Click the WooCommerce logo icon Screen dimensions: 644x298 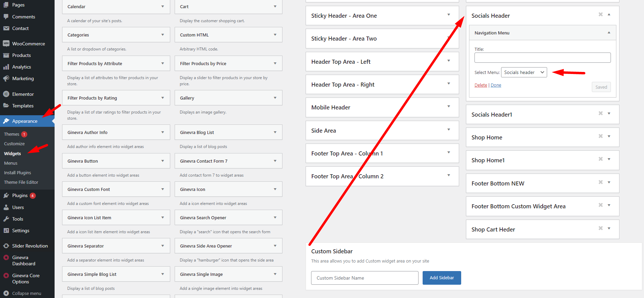[x=6, y=44]
